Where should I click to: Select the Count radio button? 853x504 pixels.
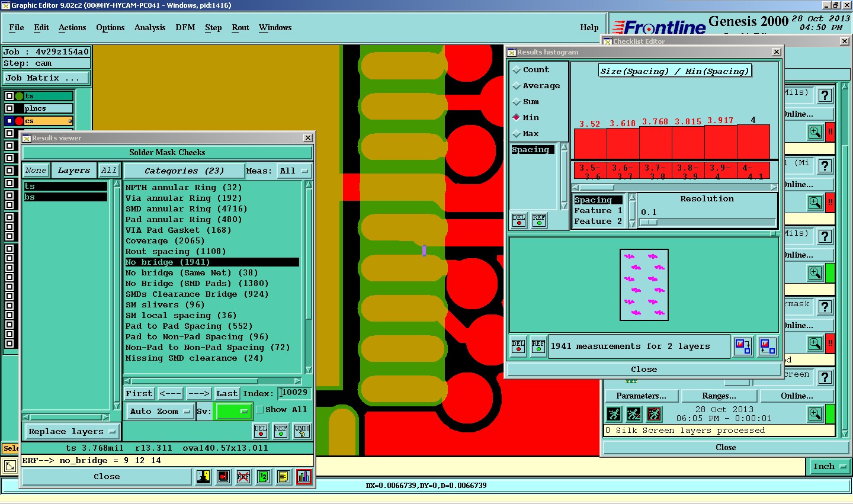pyautogui.click(x=517, y=70)
